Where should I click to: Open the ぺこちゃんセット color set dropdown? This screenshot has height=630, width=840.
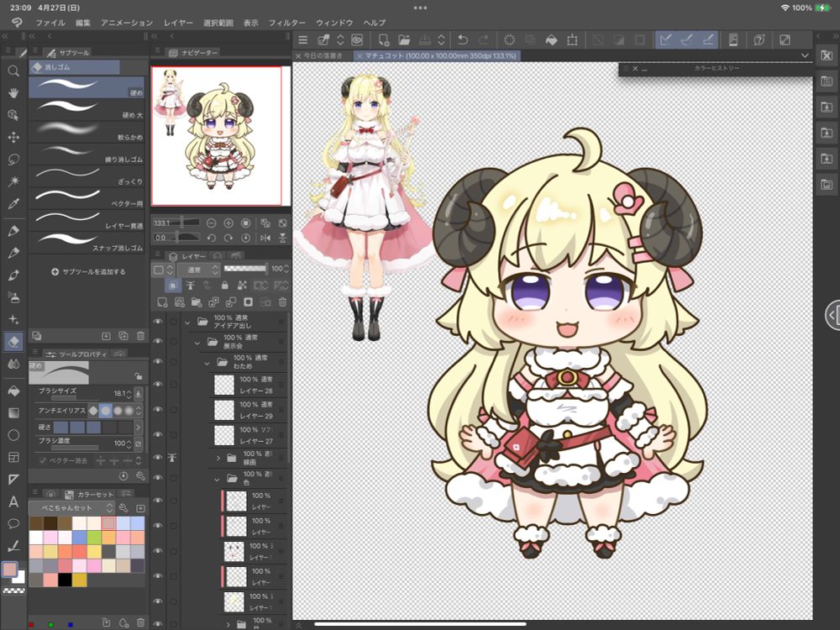tap(71, 507)
